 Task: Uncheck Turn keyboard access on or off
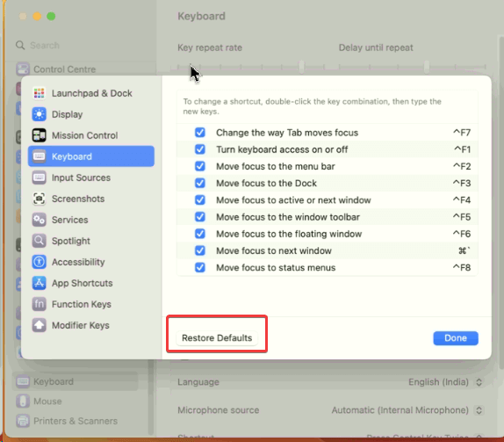[x=200, y=149]
